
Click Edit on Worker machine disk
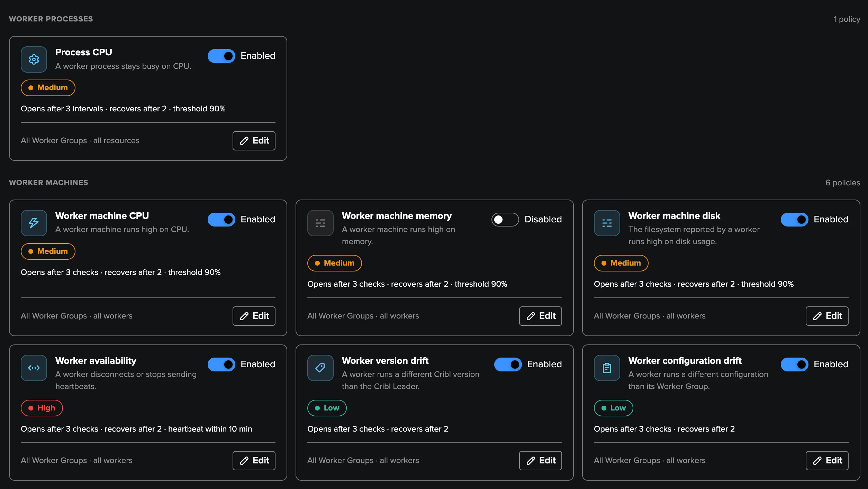click(827, 316)
